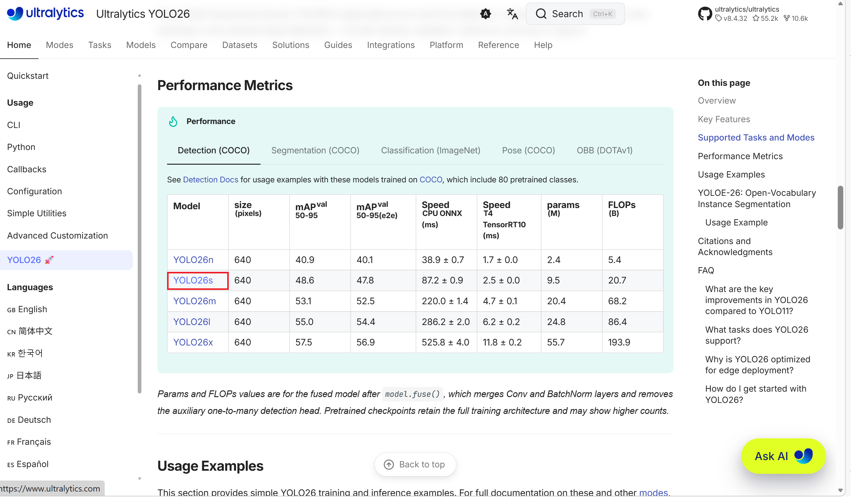Viewport: 868px width, 497px height.
Task: Switch to Segmentation (COCO) tab
Action: (315, 150)
